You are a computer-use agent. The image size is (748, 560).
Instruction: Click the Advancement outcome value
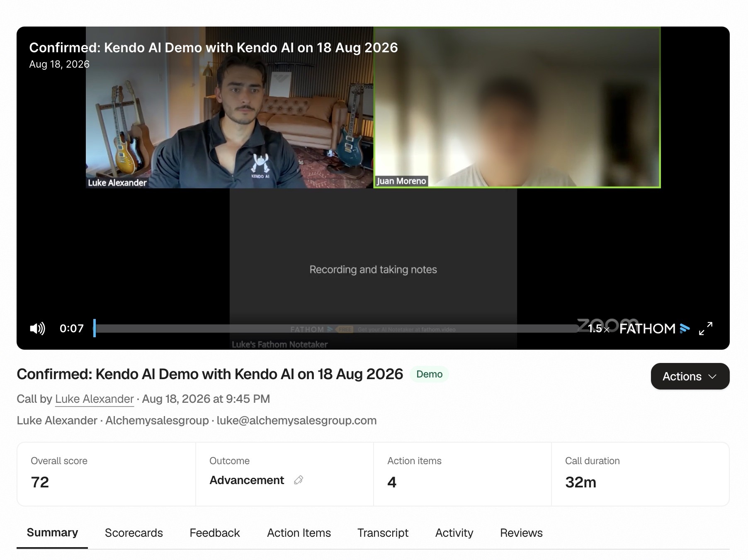tap(247, 480)
